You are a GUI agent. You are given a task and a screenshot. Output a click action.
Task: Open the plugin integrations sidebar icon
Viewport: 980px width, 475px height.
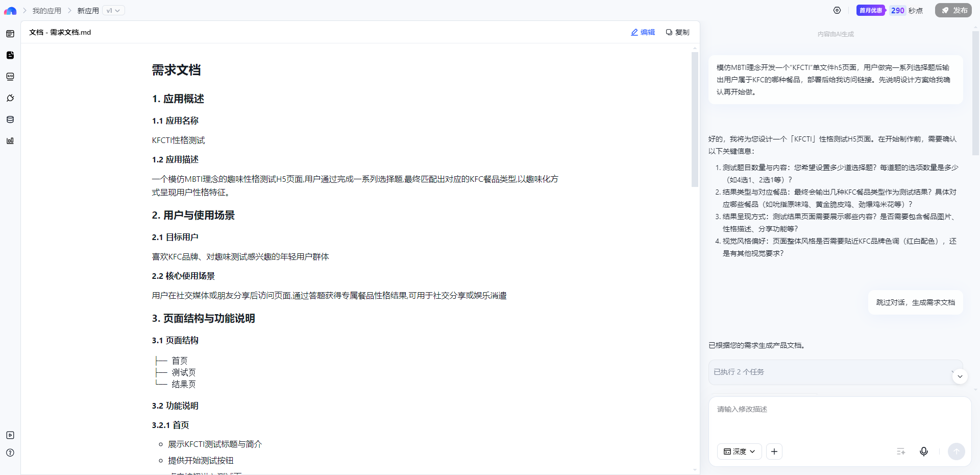click(x=10, y=98)
